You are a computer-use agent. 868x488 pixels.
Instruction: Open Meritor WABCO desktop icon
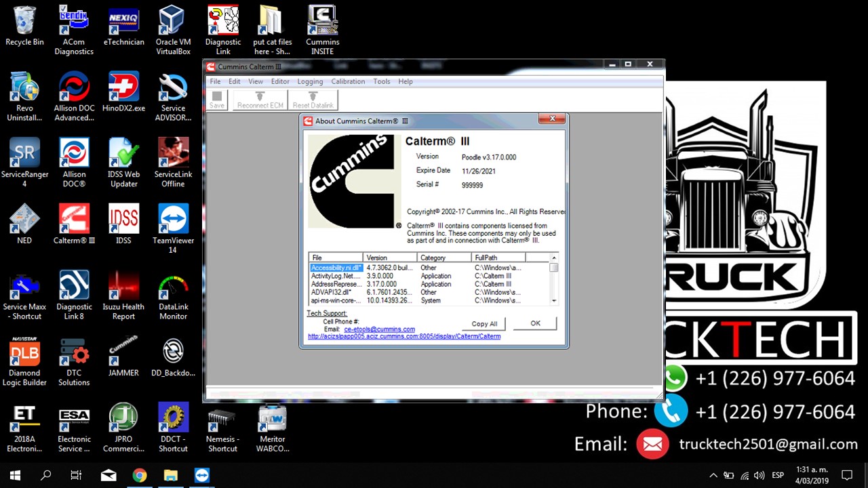pos(273,428)
